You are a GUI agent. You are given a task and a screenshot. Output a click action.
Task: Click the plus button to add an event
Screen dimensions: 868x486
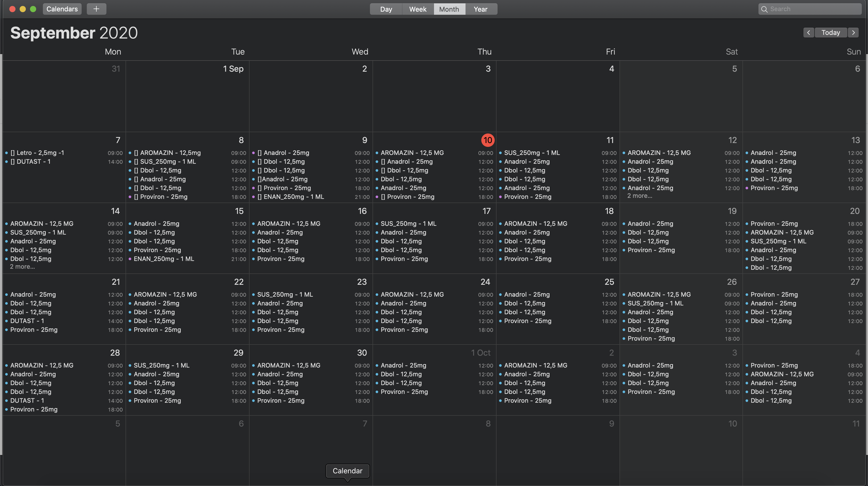(96, 9)
